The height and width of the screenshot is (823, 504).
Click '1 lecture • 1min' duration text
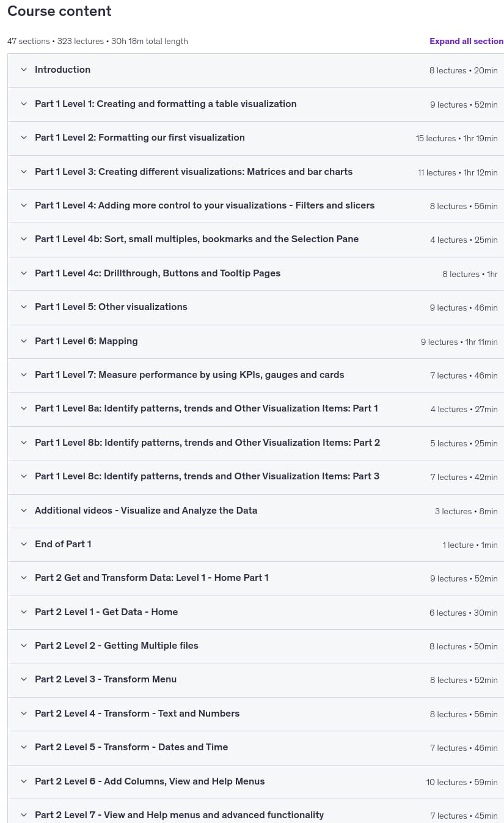pyautogui.click(x=470, y=545)
